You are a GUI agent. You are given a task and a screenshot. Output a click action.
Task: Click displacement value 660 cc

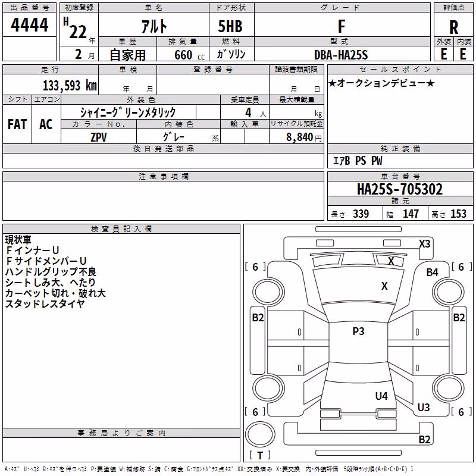(x=189, y=55)
